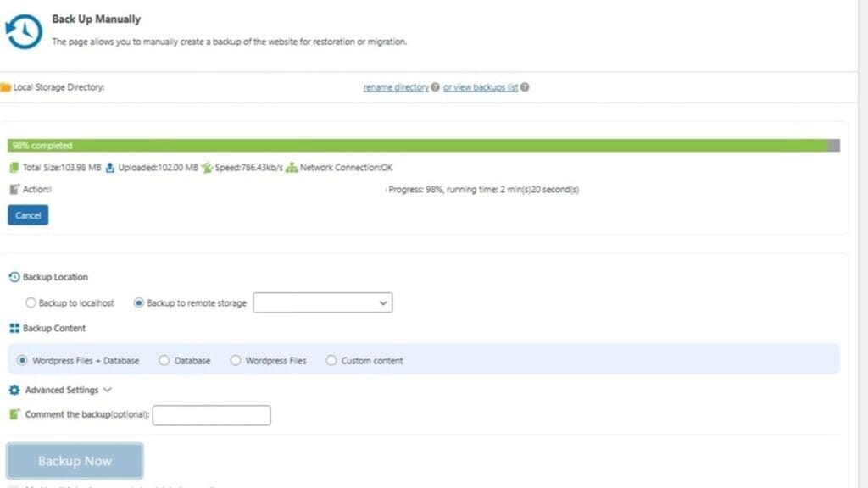This screenshot has width=868, height=488.
Task: Click the blue Uploaded download icon
Action: pyautogui.click(x=110, y=167)
